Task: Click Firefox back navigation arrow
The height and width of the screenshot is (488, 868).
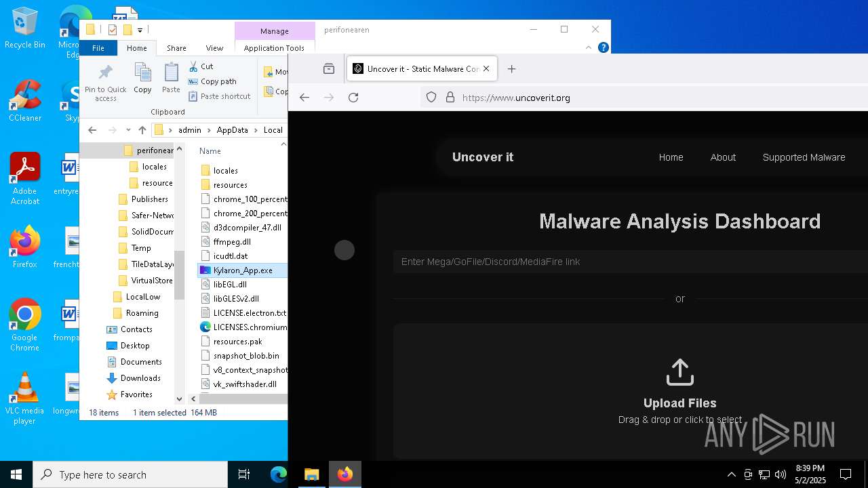Action: [304, 98]
